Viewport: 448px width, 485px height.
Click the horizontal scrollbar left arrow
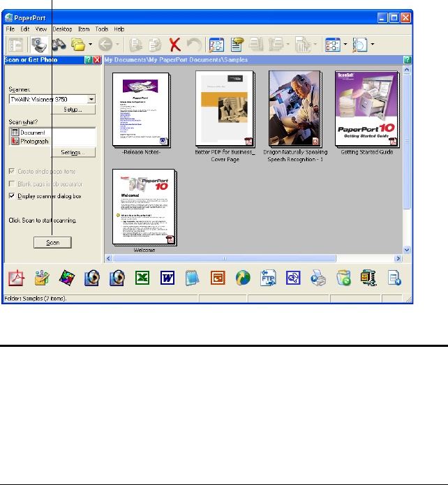tap(109, 258)
